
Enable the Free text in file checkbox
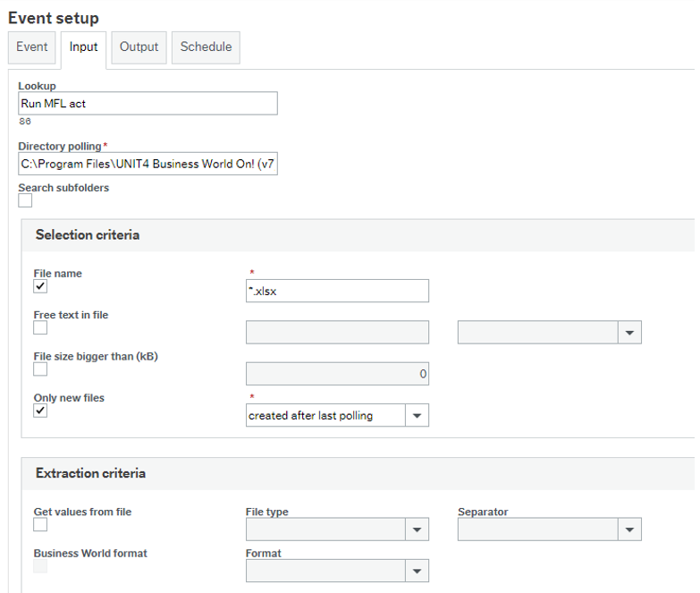[40, 327]
